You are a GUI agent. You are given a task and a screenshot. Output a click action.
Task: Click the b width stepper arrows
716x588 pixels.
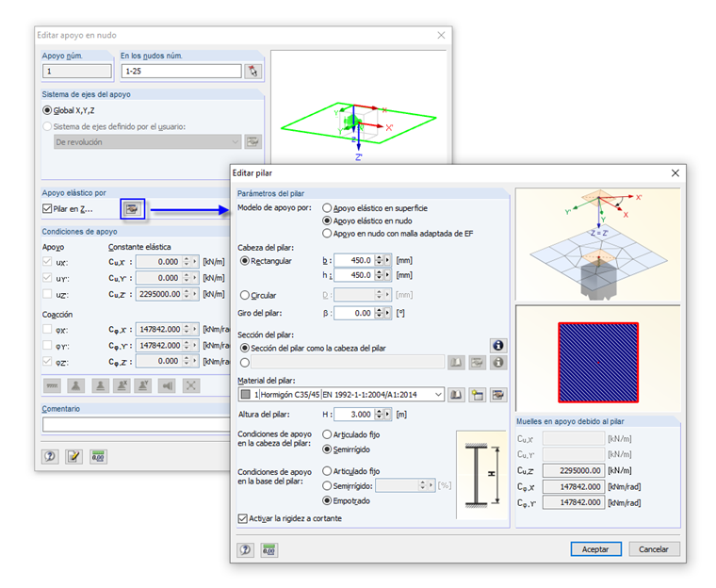coord(379,260)
